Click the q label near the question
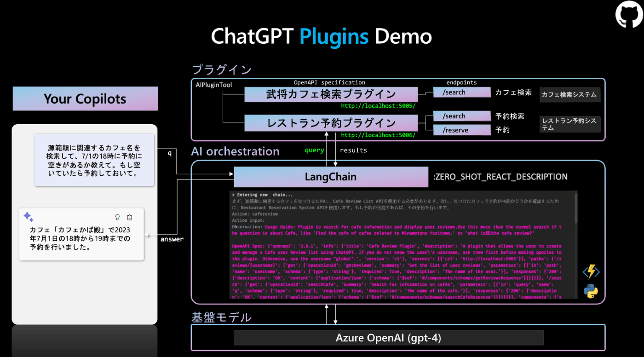Viewport: 644px width, 357px height. point(170,153)
